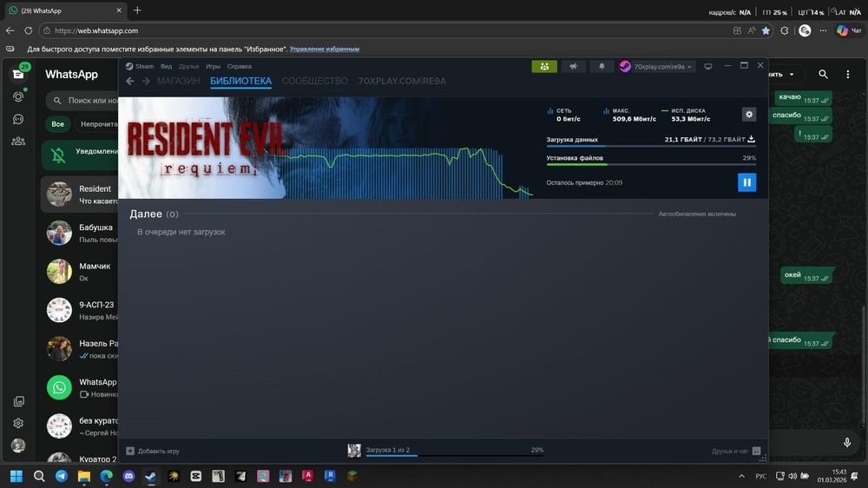Image resolution: width=868 pixels, height=488 pixels.
Task: Click the Загрузка 1 из 2 status
Action: tap(388, 450)
